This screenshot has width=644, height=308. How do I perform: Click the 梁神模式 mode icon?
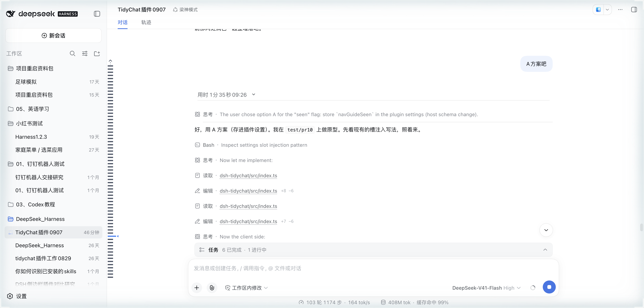pyautogui.click(x=175, y=10)
